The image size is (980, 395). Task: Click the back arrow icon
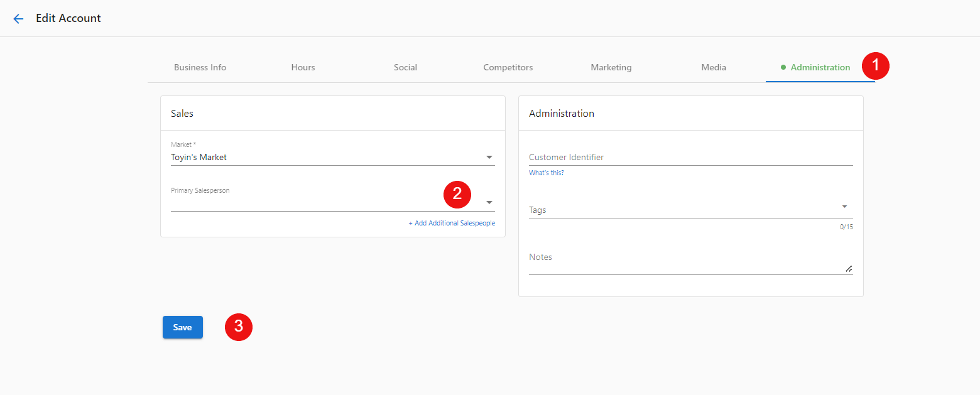pyautogui.click(x=18, y=19)
